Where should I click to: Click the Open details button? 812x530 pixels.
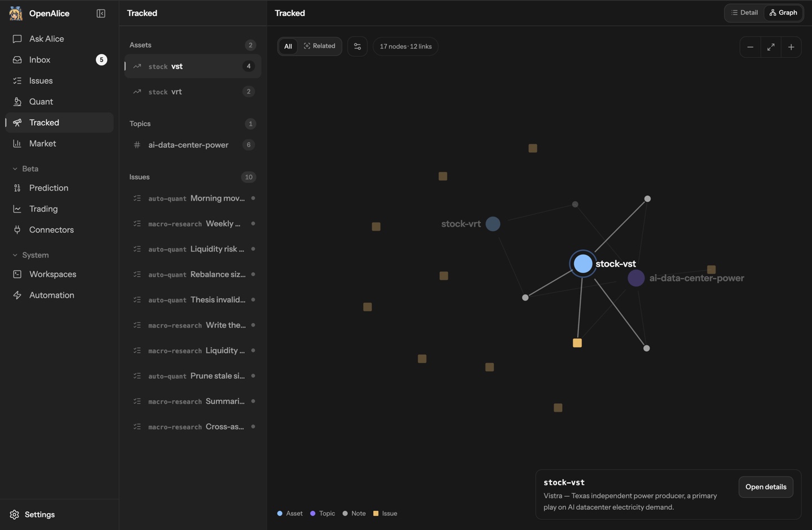point(766,487)
